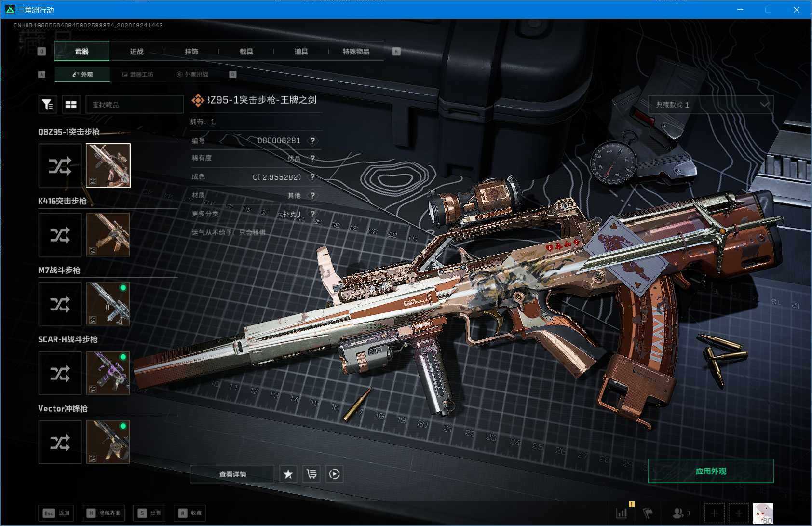Show help for 编号 serial number

pyautogui.click(x=312, y=140)
